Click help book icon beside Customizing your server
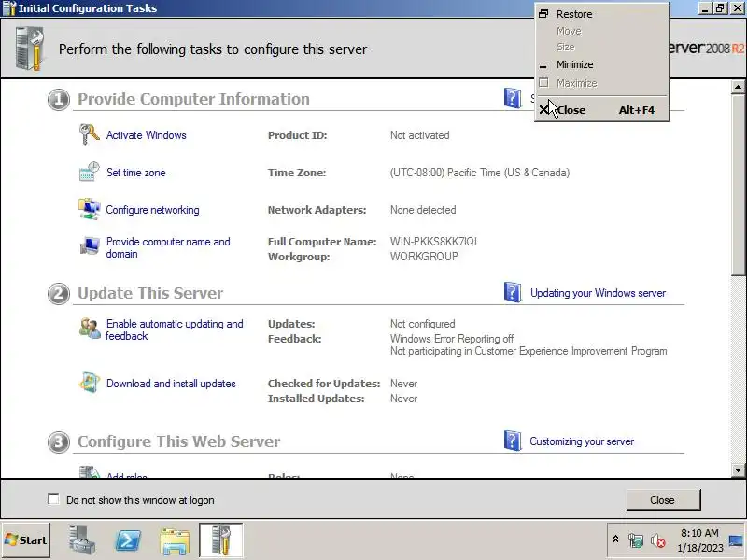 [513, 441]
